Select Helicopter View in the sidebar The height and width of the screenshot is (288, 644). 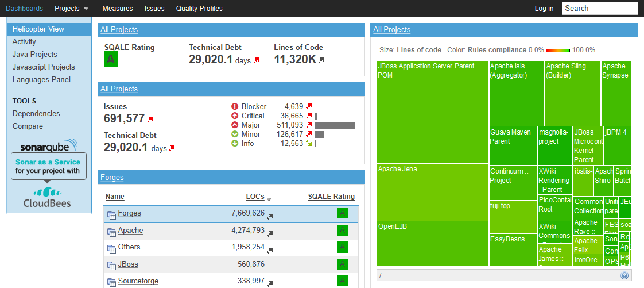coord(49,29)
